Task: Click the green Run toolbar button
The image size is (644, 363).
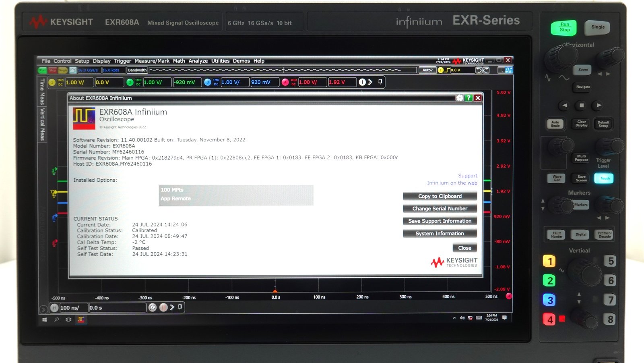Action: click(x=43, y=70)
